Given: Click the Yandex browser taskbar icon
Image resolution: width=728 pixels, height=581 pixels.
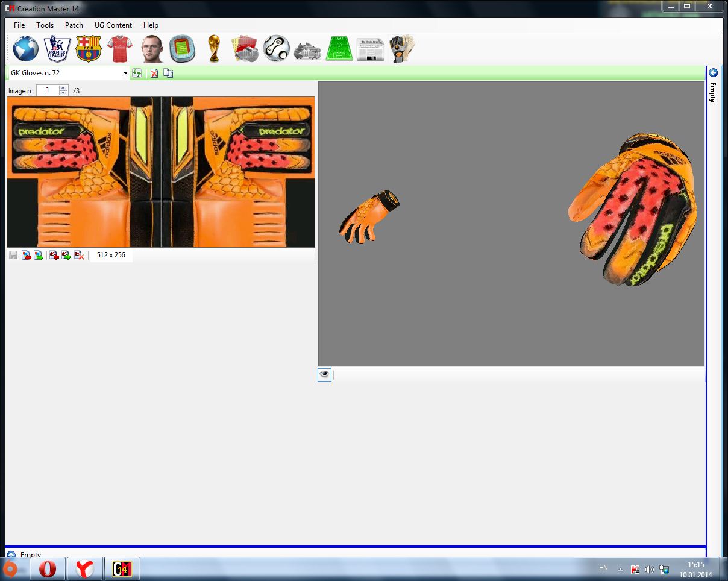Looking at the screenshot, I should click(84, 568).
